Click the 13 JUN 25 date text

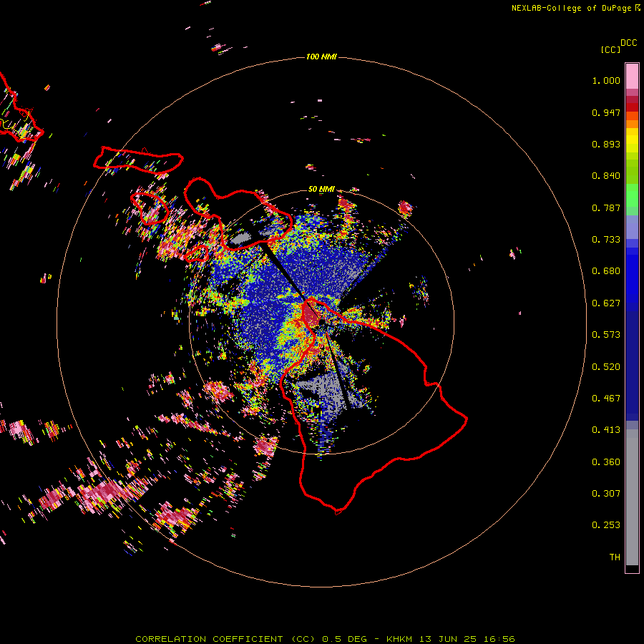pos(448,639)
